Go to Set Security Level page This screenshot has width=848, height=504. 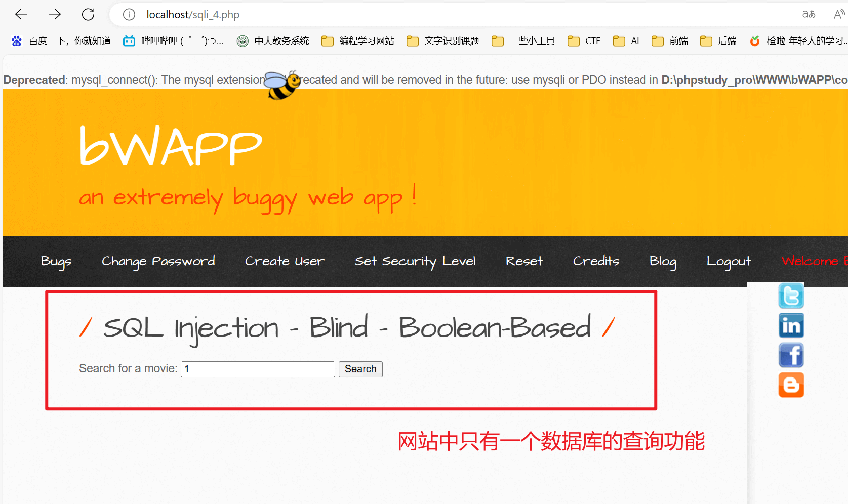(415, 261)
